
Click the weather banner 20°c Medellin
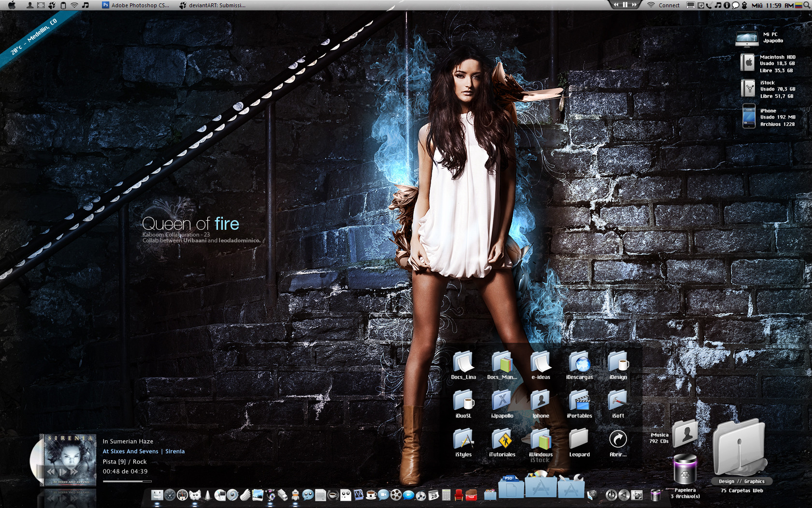tap(34, 37)
